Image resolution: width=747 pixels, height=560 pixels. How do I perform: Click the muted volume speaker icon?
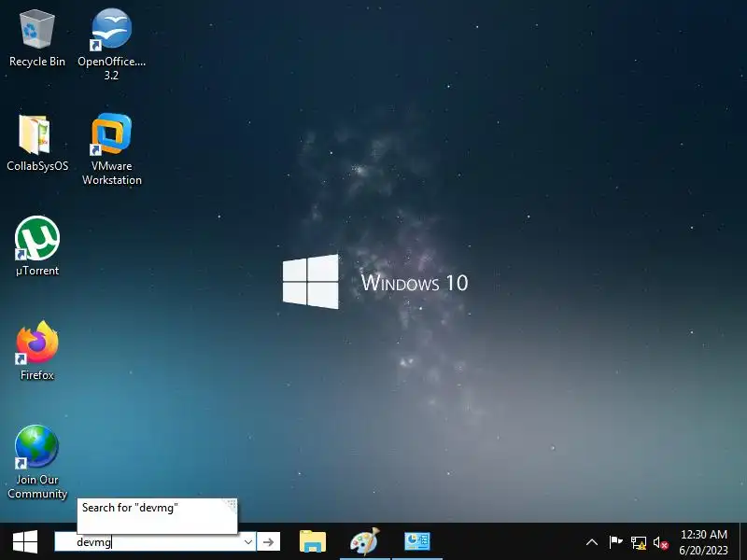coord(661,542)
